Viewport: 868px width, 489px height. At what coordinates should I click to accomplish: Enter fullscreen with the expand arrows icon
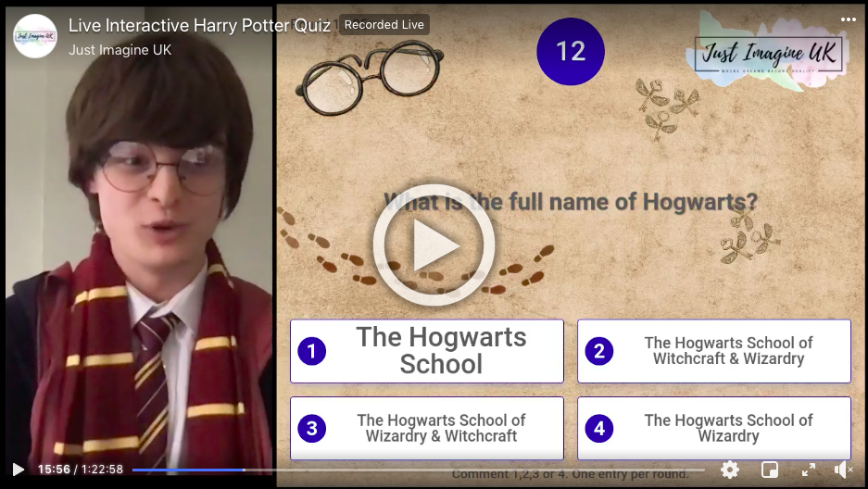(809, 470)
